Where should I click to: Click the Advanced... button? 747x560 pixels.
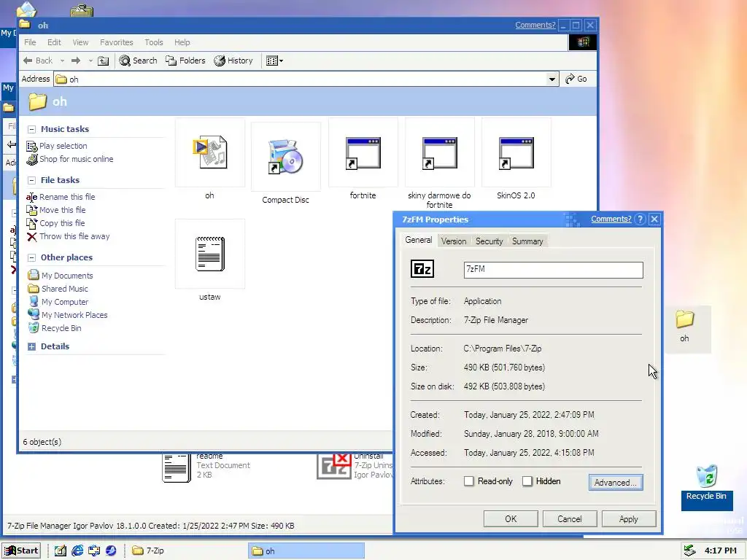tap(616, 483)
